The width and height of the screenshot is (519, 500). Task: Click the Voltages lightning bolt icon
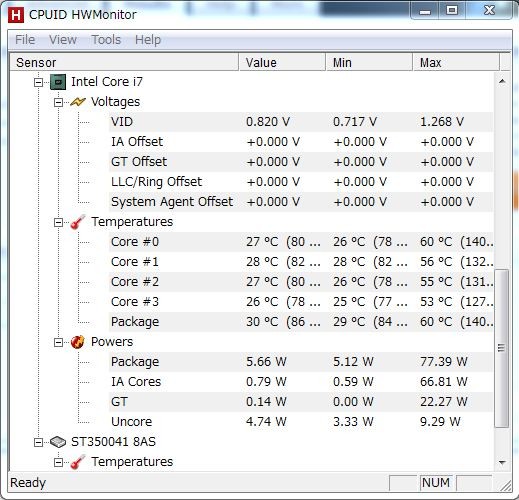(78, 102)
